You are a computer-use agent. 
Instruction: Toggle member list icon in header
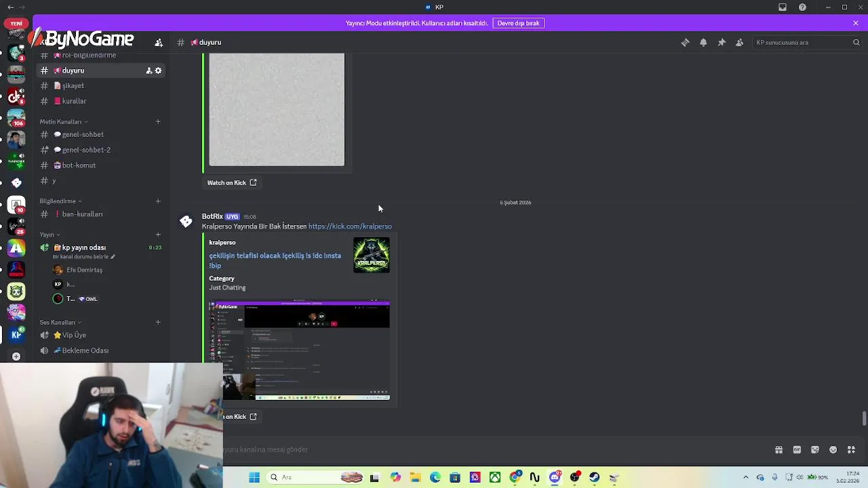click(740, 42)
